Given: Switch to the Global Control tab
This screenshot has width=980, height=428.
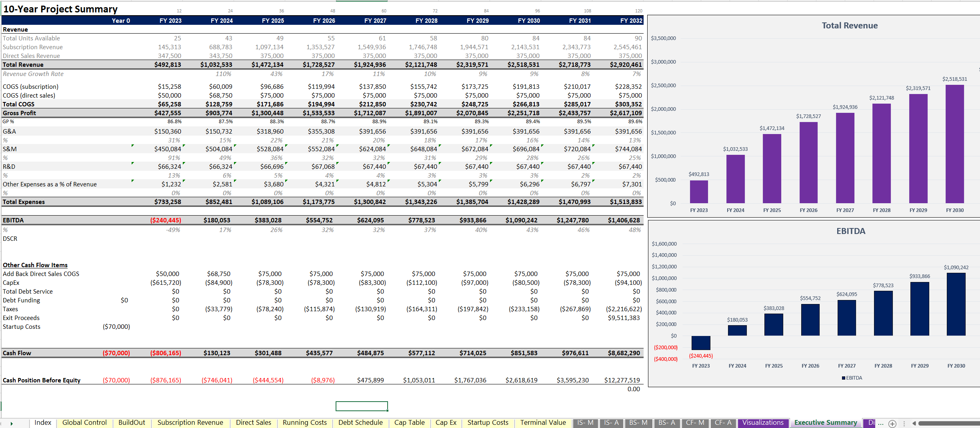Looking at the screenshot, I should coord(84,423).
